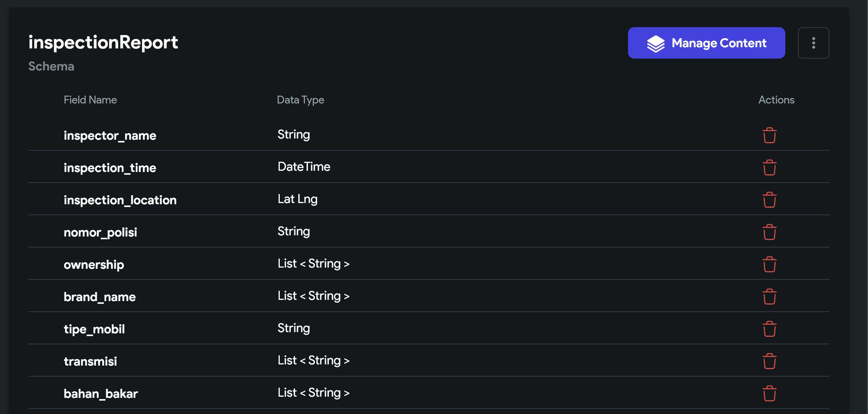Select the bahan_bakar field name
868x414 pixels.
(x=101, y=394)
